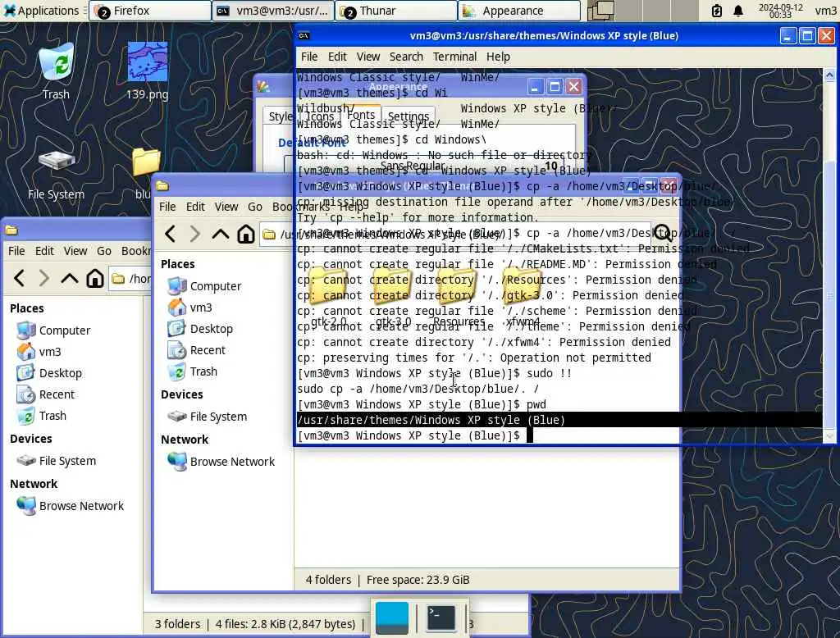
Task: Open the Terminal menu in the terminal
Action: [454, 57]
